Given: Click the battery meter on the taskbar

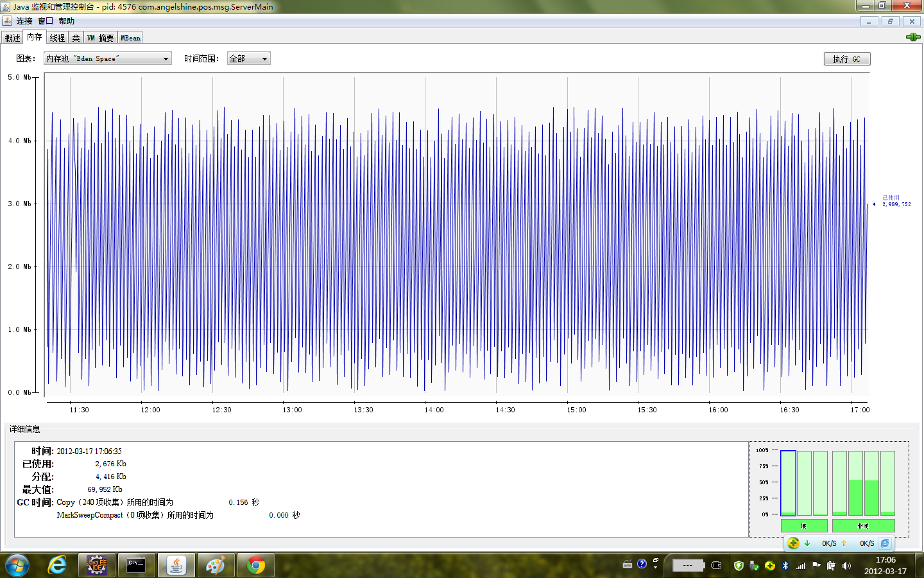Looking at the screenshot, I should point(688,565).
